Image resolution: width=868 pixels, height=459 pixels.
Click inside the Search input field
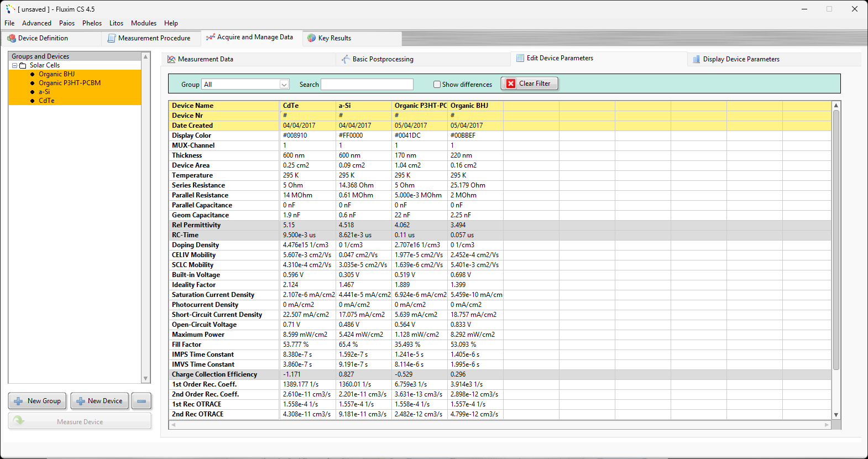click(x=367, y=84)
